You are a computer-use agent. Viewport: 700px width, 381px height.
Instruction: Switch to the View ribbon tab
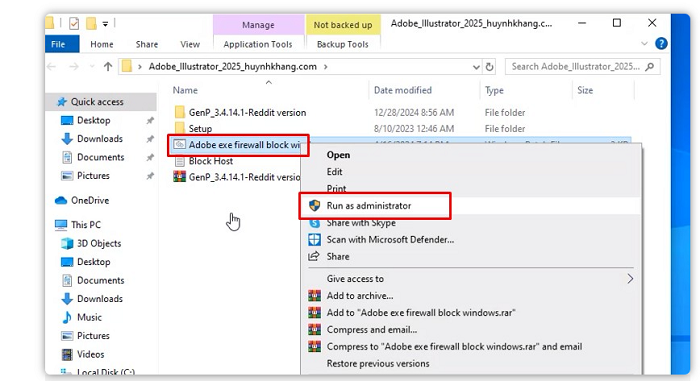[x=190, y=44]
